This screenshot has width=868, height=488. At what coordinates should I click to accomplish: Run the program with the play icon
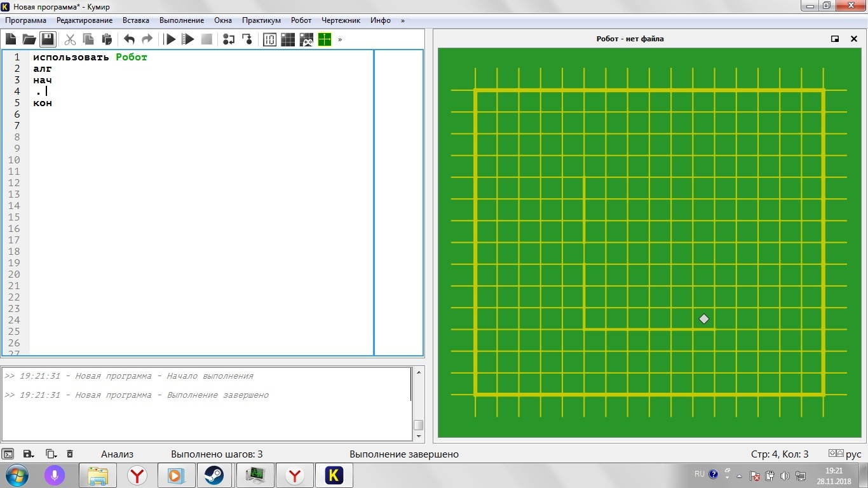(x=170, y=39)
